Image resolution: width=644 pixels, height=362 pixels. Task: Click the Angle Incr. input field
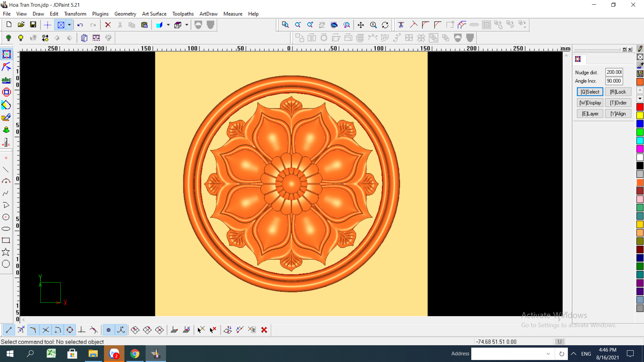point(614,81)
